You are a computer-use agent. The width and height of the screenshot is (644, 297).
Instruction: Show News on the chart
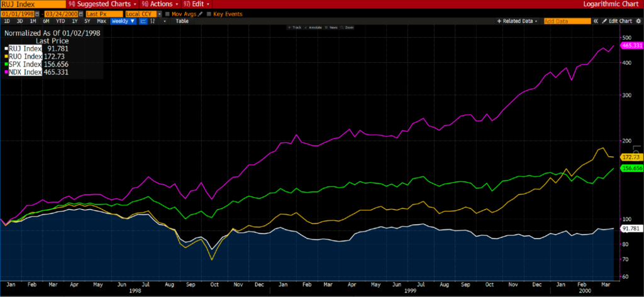[x=331, y=28]
